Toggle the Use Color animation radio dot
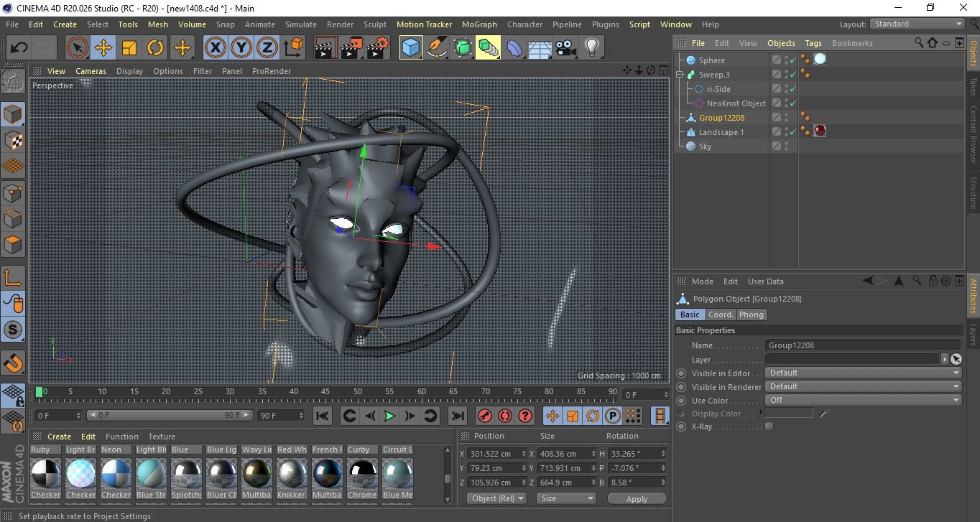Screen dimensions: 980x522 (681, 401)
